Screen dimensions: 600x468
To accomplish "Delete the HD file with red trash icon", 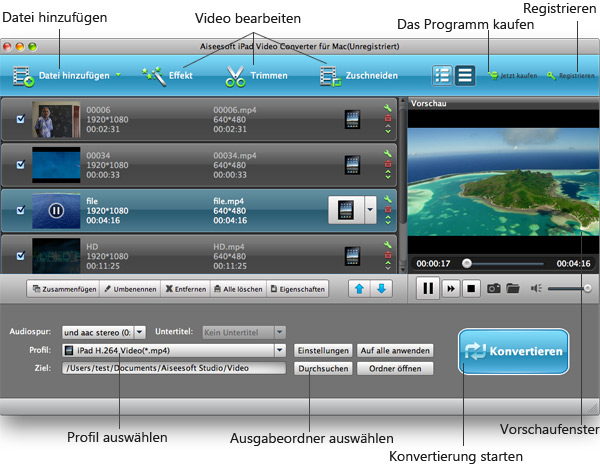I will [388, 255].
